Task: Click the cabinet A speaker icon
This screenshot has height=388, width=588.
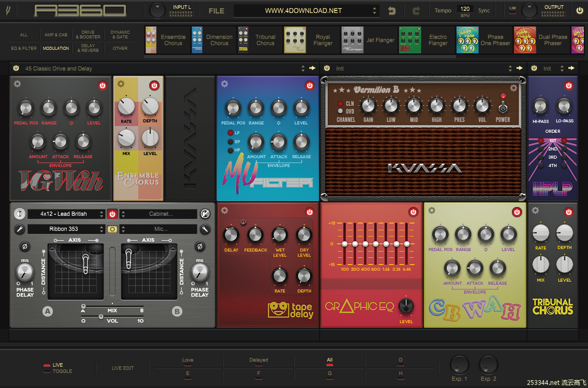Action: pyautogui.click(x=20, y=214)
